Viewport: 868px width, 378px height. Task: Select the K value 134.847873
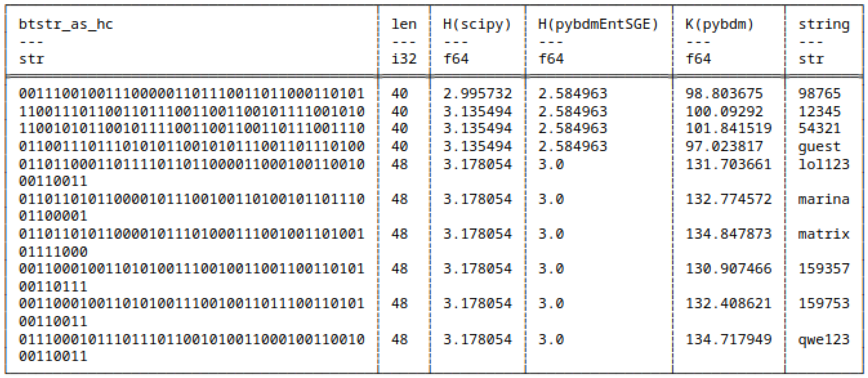click(x=728, y=234)
